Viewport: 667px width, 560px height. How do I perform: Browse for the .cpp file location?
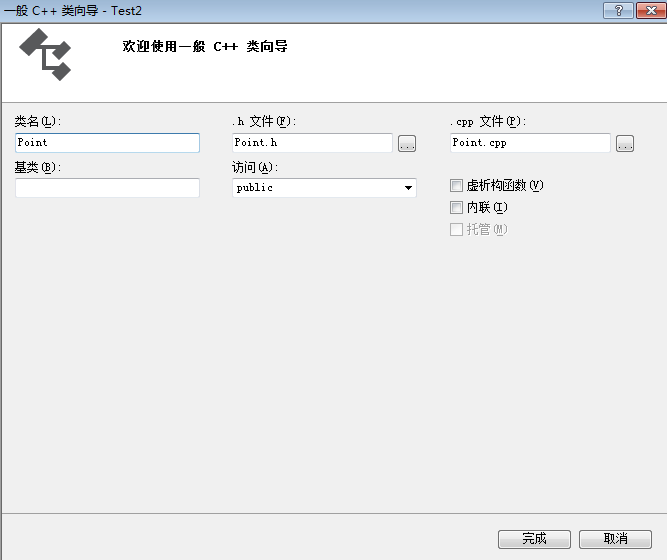[x=625, y=143]
